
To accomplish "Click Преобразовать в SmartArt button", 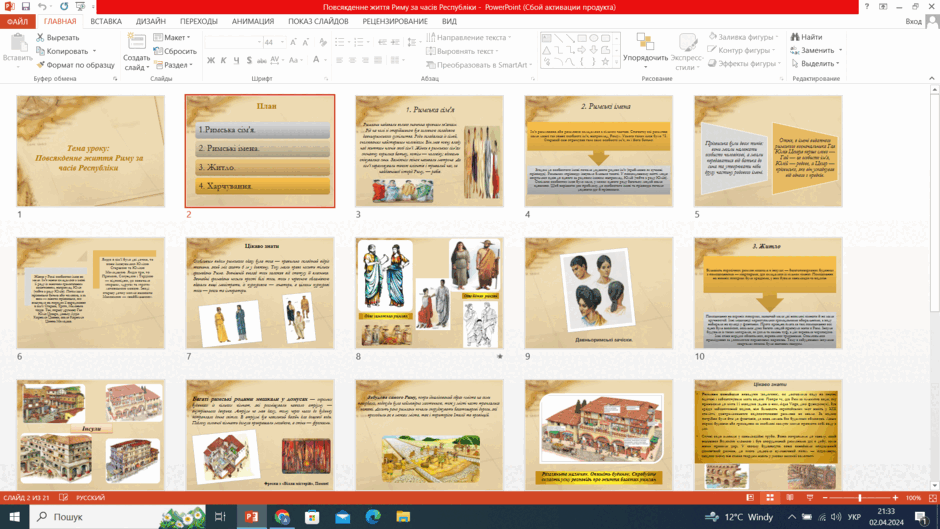I will tap(478, 65).
